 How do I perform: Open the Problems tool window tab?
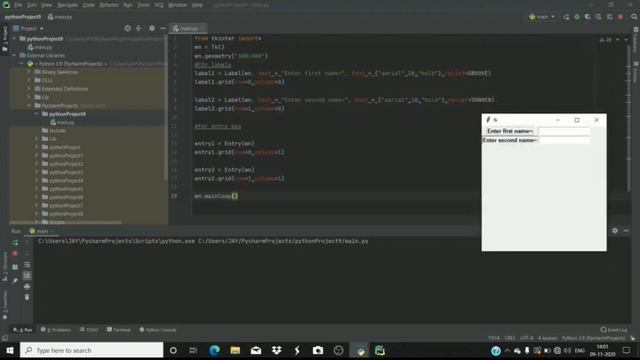pyautogui.click(x=56, y=330)
